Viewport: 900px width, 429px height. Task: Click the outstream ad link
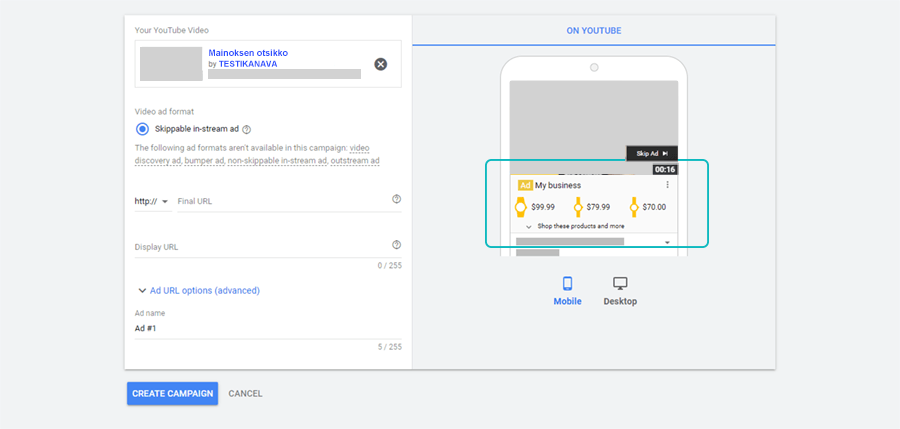355,161
